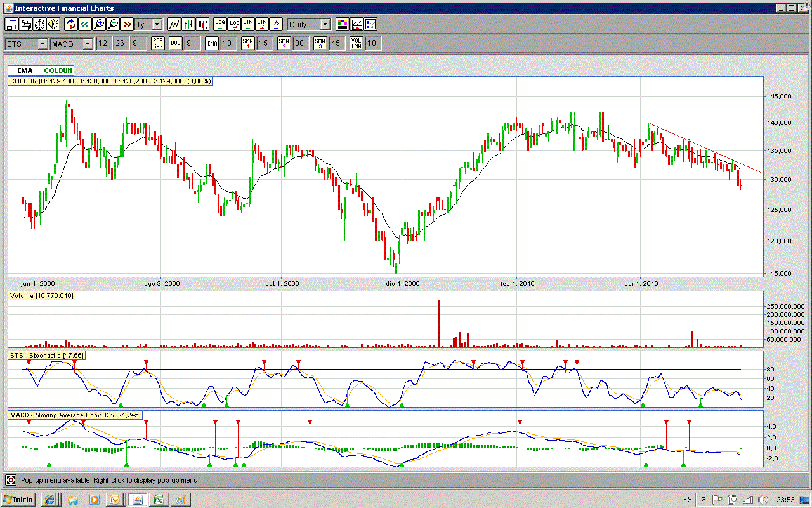Toggle the SMA 1 overlay
This screenshot has height=508, width=812.
248,43
